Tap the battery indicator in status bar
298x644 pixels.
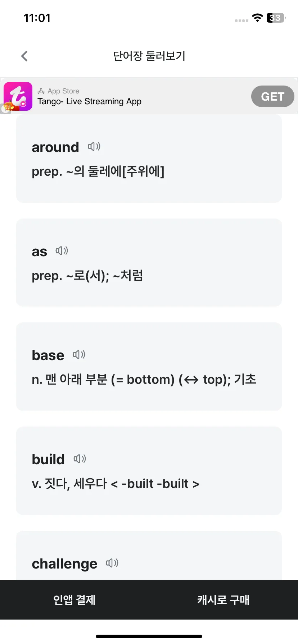click(x=276, y=18)
